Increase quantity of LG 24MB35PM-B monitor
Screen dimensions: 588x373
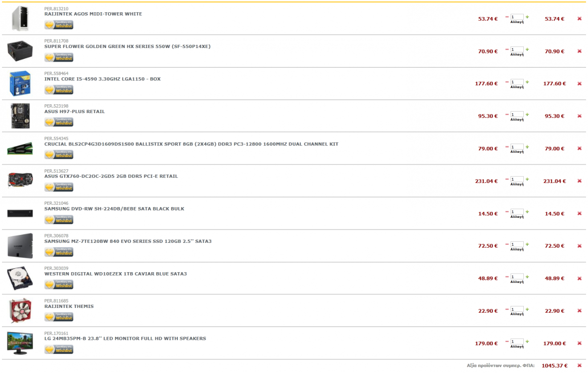pos(527,341)
